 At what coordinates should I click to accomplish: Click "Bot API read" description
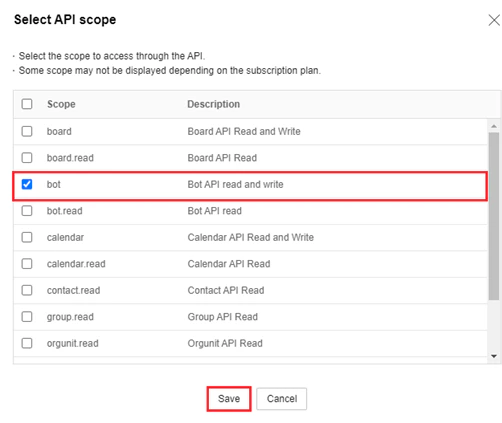(215, 211)
